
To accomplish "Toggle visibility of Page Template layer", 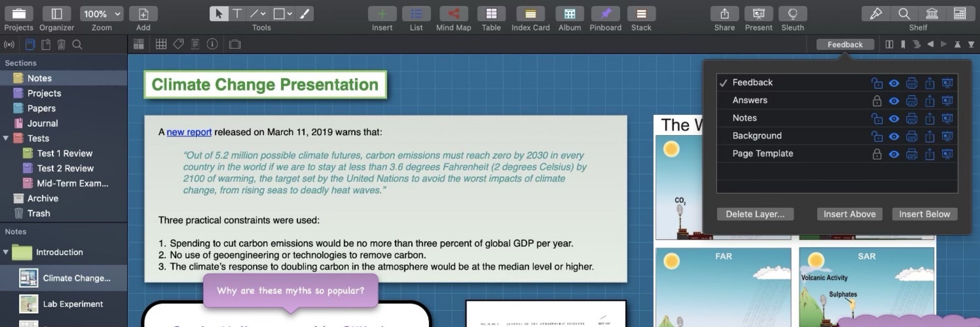I will pyautogui.click(x=894, y=154).
